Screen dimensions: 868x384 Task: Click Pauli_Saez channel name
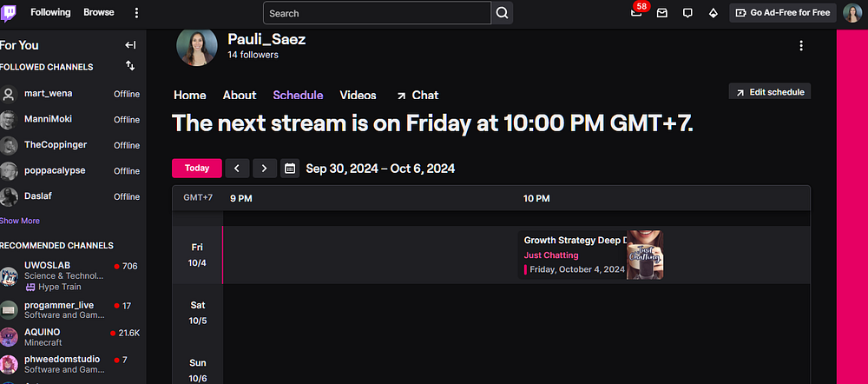tap(266, 39)
